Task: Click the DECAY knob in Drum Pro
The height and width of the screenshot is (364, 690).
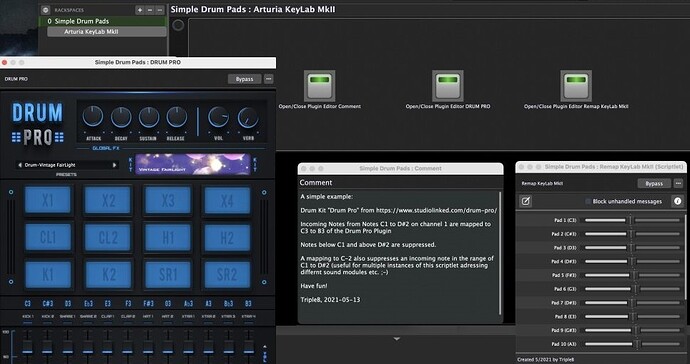Action: tap(121, 117)
